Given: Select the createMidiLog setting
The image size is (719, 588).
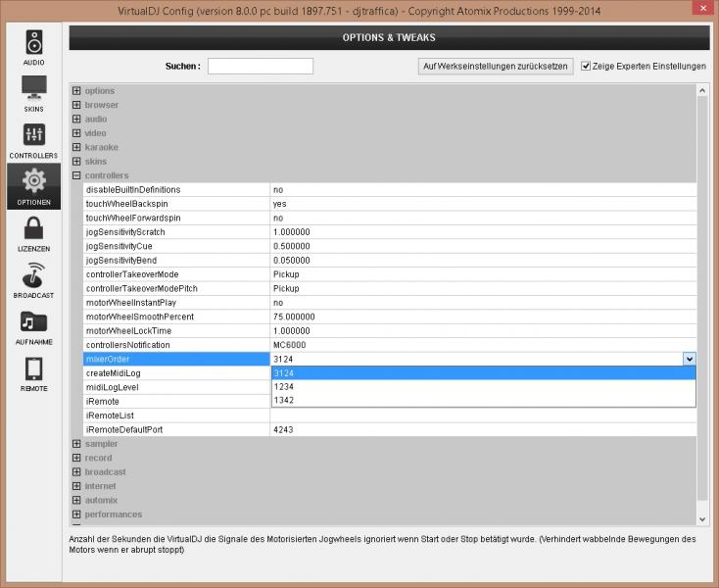Looking at the screenshot, I should tap(176, 373).
